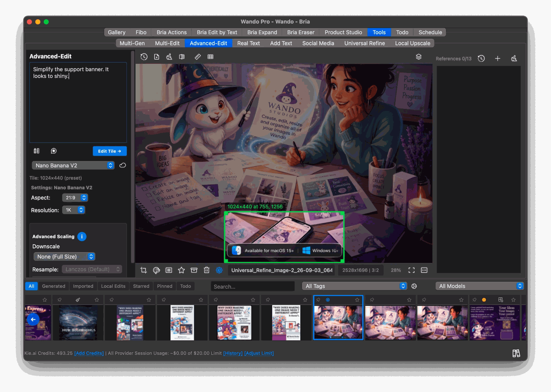
Task: Star the current image in the bottom toolbar
Action: pos(181,270)
